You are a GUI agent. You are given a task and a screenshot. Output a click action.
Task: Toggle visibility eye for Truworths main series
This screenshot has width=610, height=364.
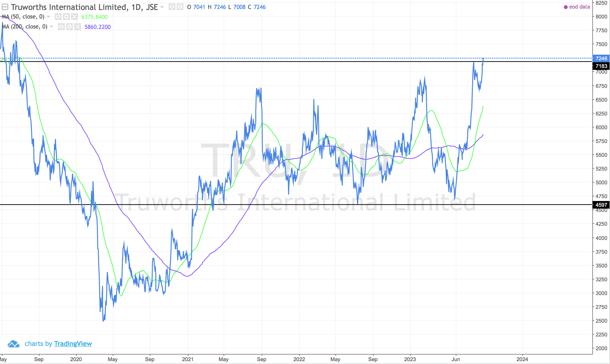(x=172, y=7)
